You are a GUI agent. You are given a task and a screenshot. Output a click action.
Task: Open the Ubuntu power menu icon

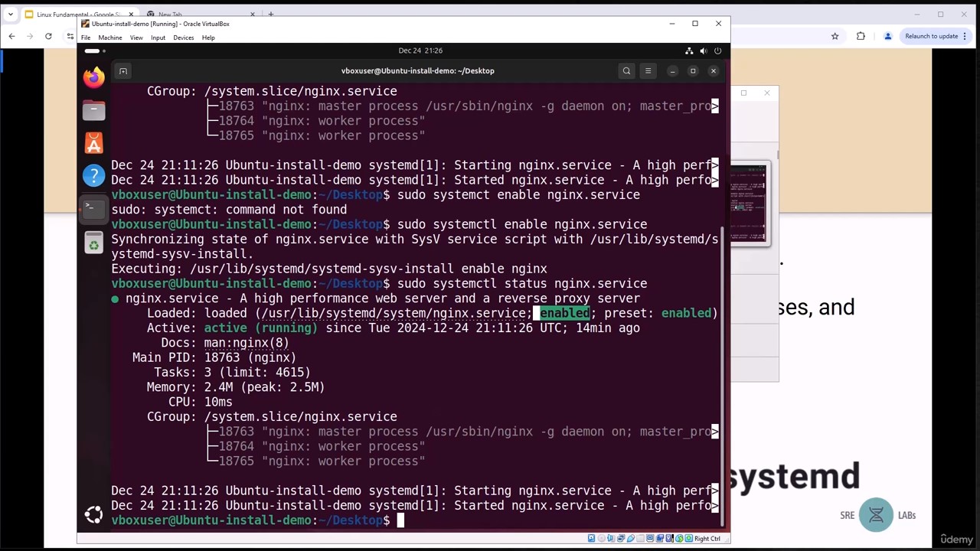pyautogui.click(x=717, y=51)
